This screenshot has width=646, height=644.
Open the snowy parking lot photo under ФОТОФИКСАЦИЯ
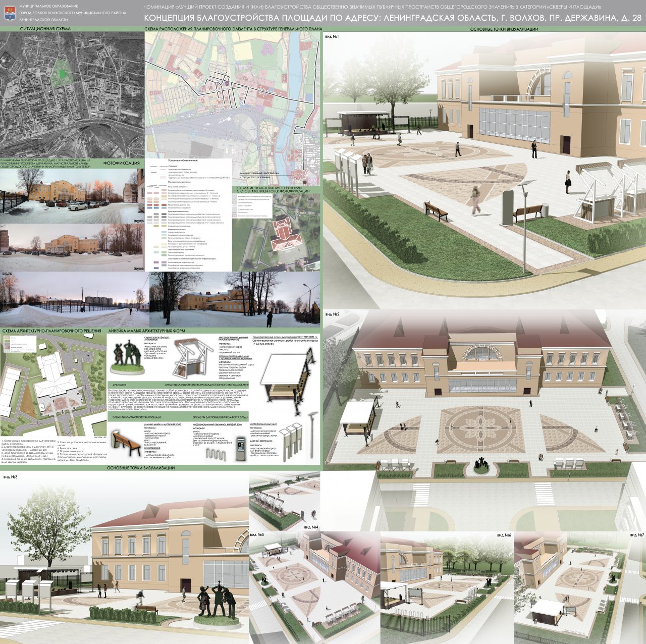72,196
